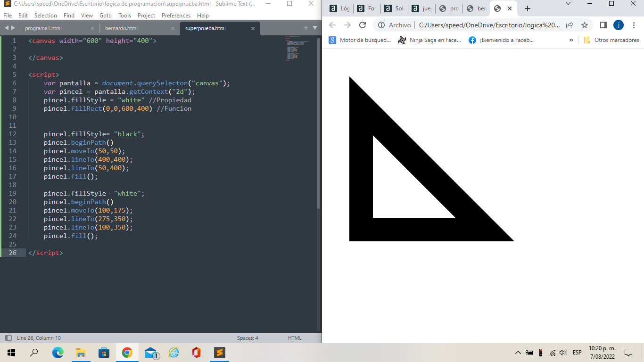Open the Chrome profile avatar j
This screenshot has height=362, width=644.
[x=618, y=25]
